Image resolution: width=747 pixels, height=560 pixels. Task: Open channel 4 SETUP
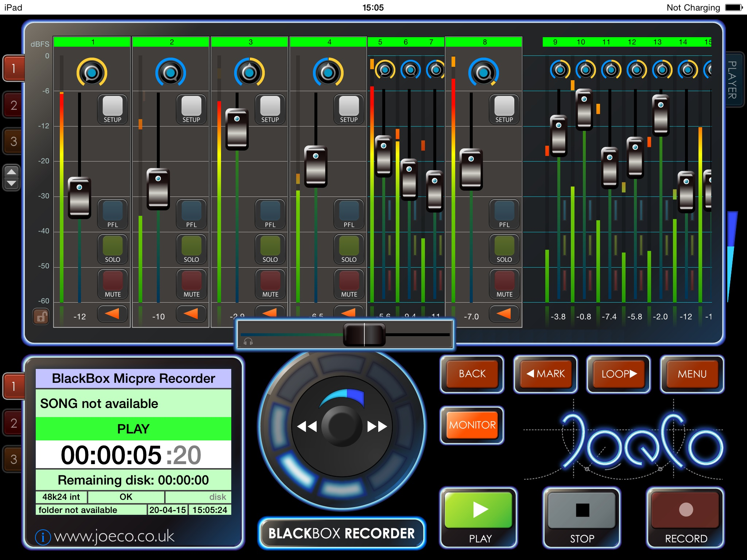[x=349, y=110]
